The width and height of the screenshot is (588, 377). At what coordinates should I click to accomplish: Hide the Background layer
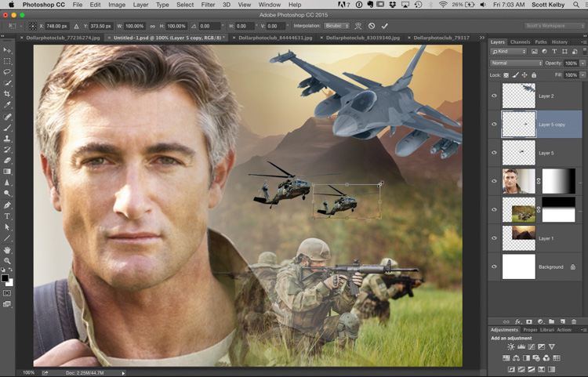click(x=494, y=266)
